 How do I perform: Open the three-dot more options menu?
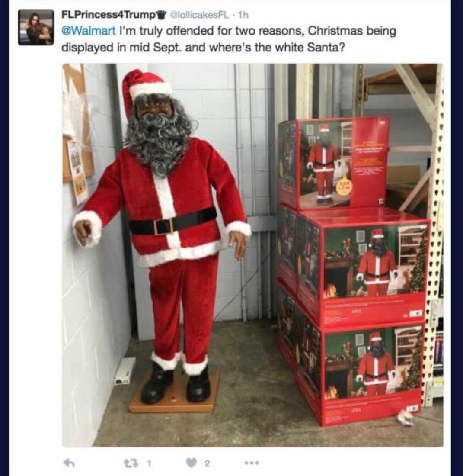pos(252,463)
